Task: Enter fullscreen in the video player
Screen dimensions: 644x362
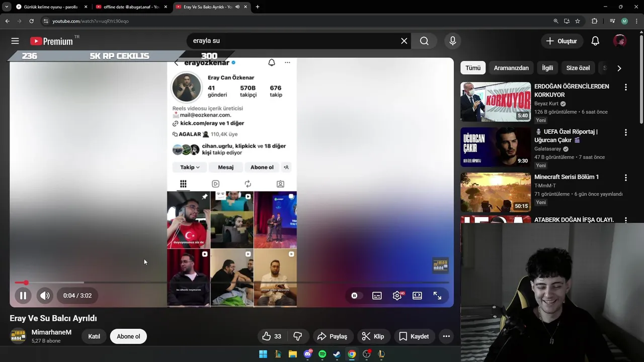Action: tap(437, 296)
